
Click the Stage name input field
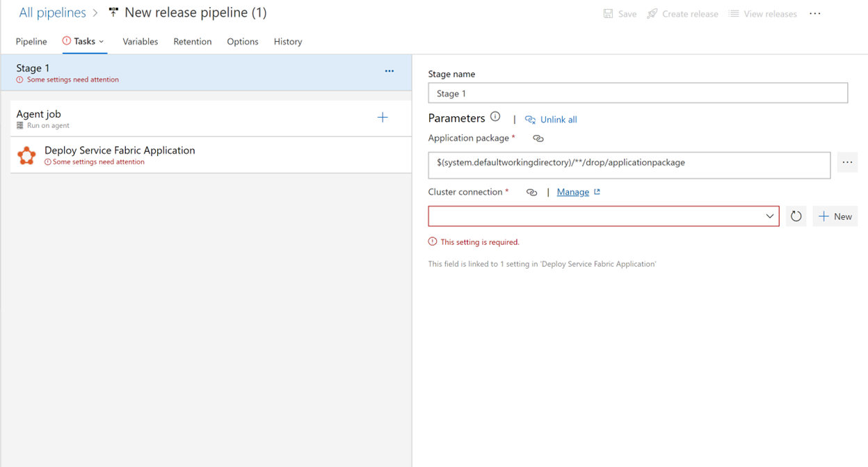(x=638, y=93)
